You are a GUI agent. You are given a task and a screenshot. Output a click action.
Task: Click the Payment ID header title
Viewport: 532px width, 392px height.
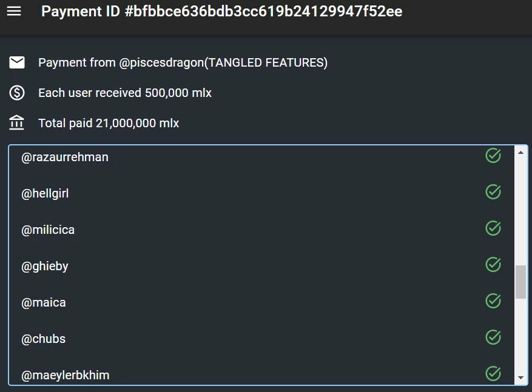point(221,11)
